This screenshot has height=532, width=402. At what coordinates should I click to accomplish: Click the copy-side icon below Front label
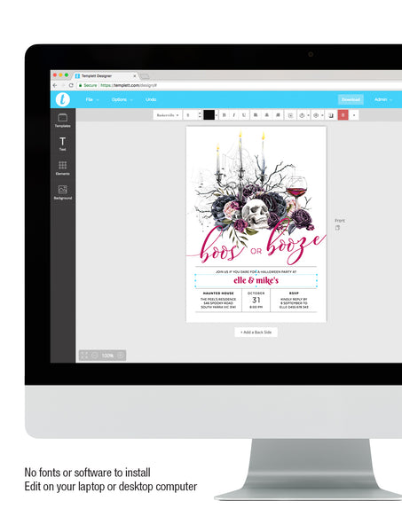(337, 228)
